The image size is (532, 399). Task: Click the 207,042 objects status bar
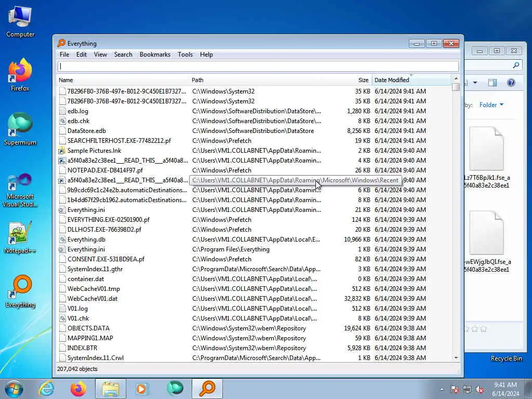coord(258,369)
